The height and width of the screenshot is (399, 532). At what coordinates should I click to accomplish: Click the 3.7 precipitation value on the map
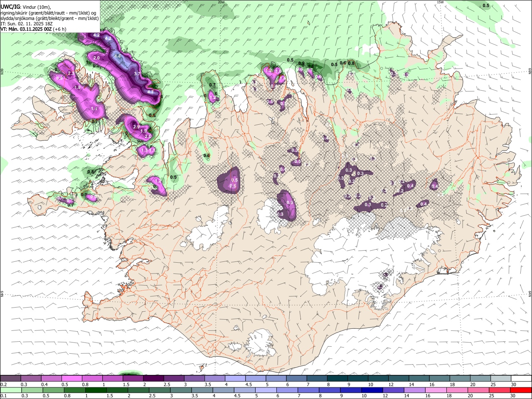point(138,74)
